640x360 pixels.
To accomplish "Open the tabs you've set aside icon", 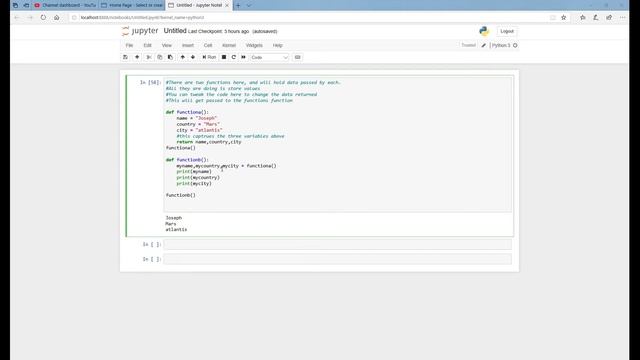I will [x=15, y=5].
